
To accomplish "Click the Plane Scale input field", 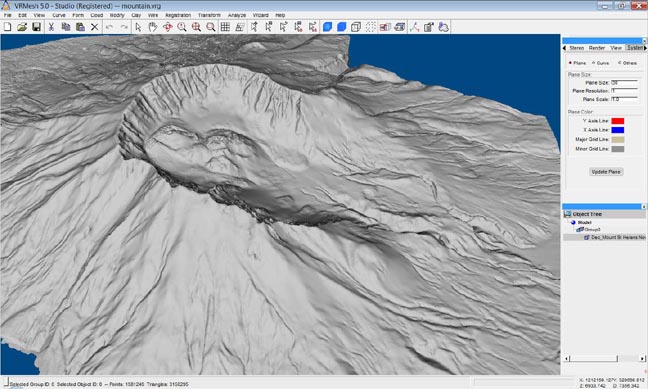I will click(624, 99).
